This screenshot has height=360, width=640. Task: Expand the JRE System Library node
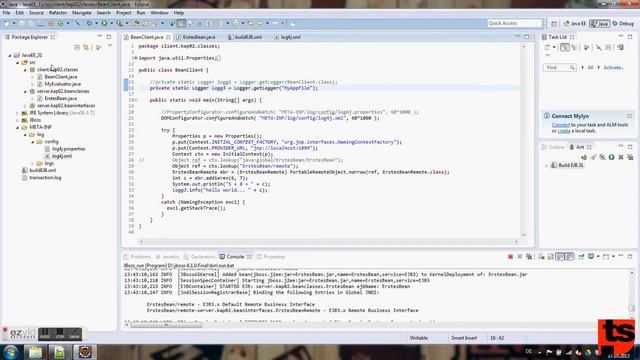coord(18,113)
